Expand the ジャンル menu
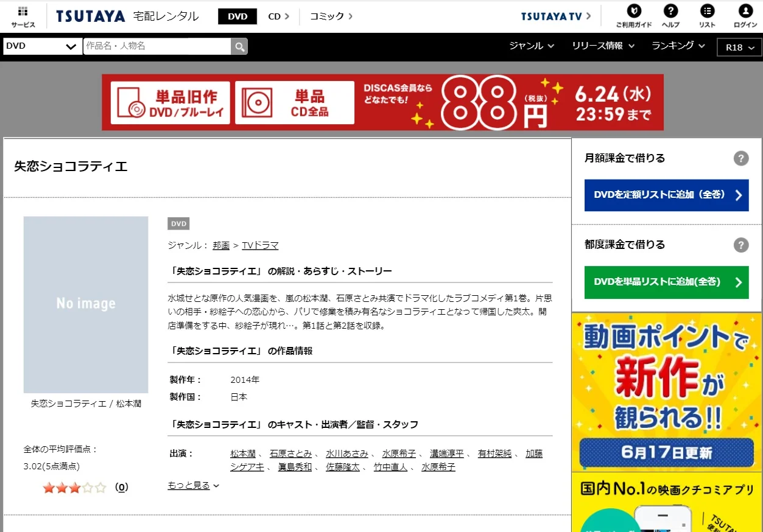The image size is (763, 532). coord(532,46)
